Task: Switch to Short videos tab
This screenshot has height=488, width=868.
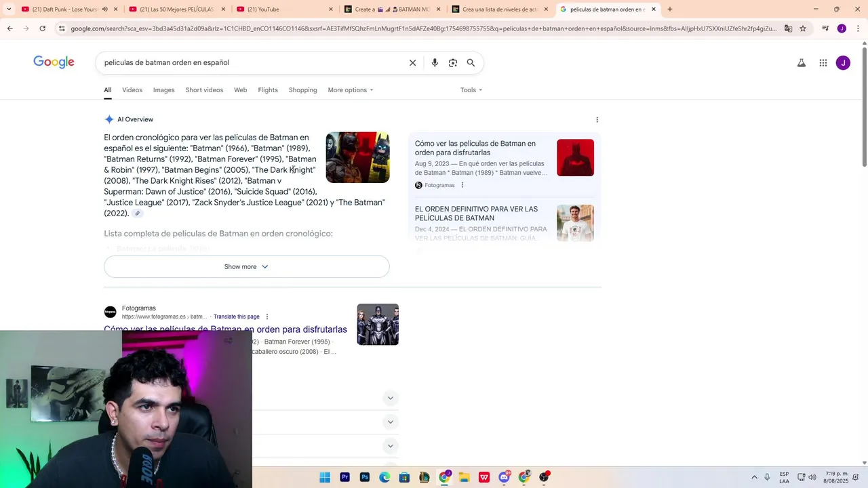Action: [x=204, y=90]
